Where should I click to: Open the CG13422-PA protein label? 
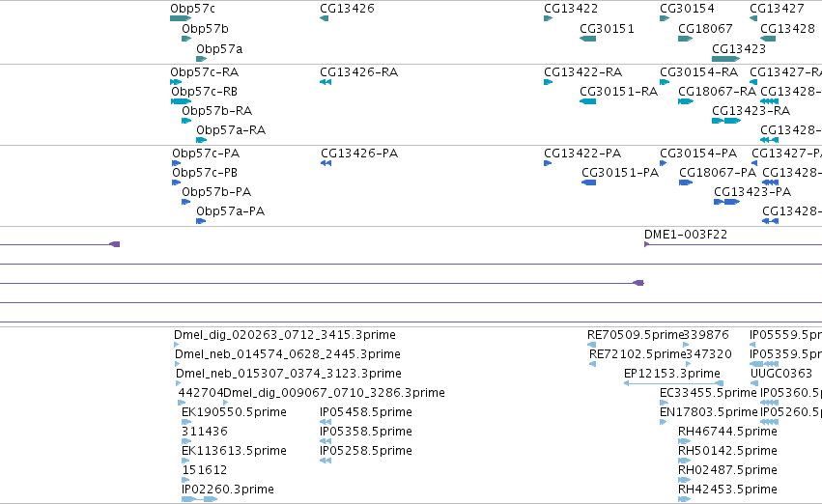pyautogui.click(x=582, y=154)
